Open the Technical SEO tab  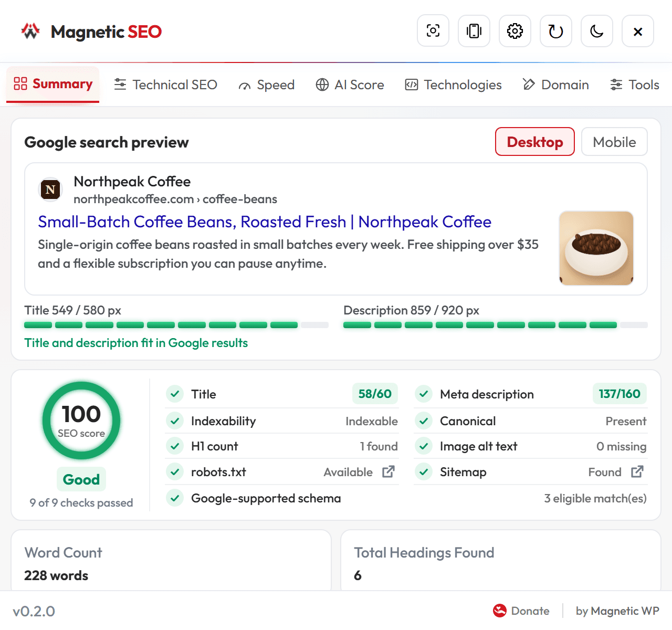(166, 85)
